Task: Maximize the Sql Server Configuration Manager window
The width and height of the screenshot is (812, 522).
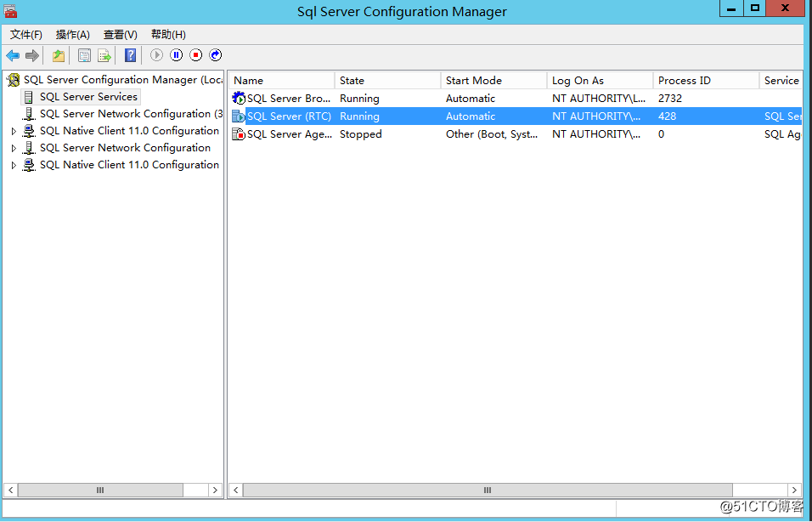Action: [x=754, y=8]
